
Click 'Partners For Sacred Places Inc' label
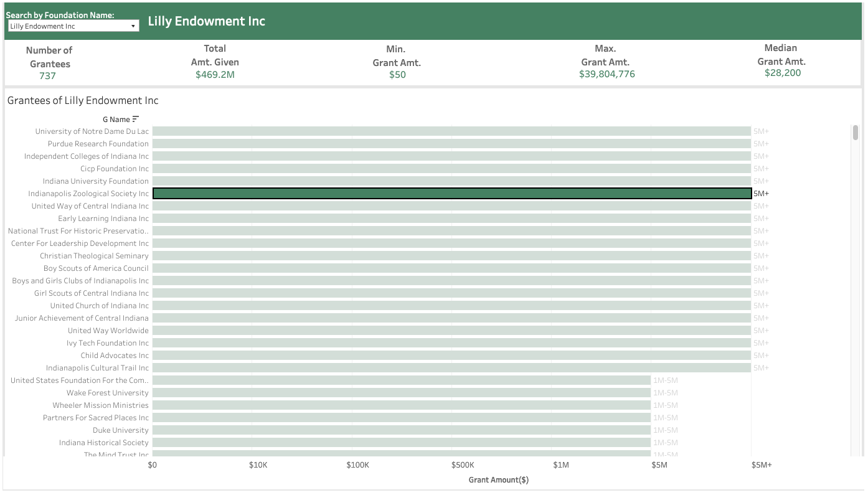click(x=96, y=418)
